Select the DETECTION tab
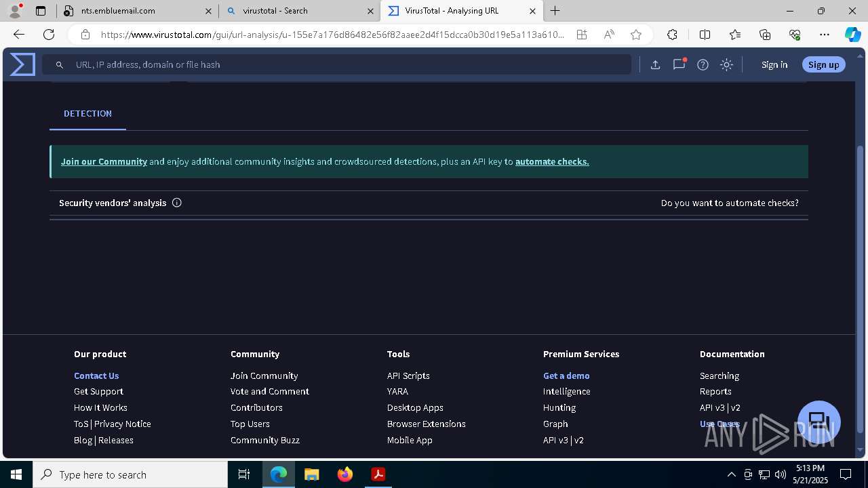Image resolution: width=868 pixels, height=488 pixels. tap(87, 114)
